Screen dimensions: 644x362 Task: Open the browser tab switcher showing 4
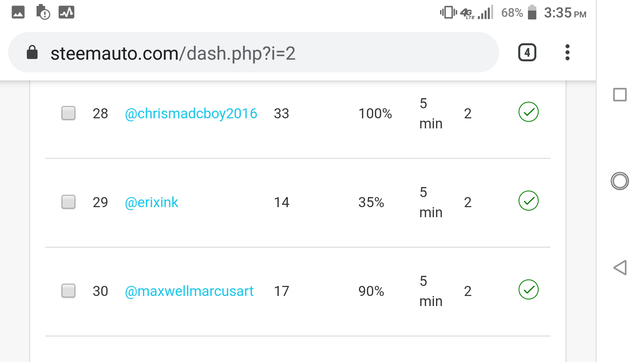(x=527, y=53)
